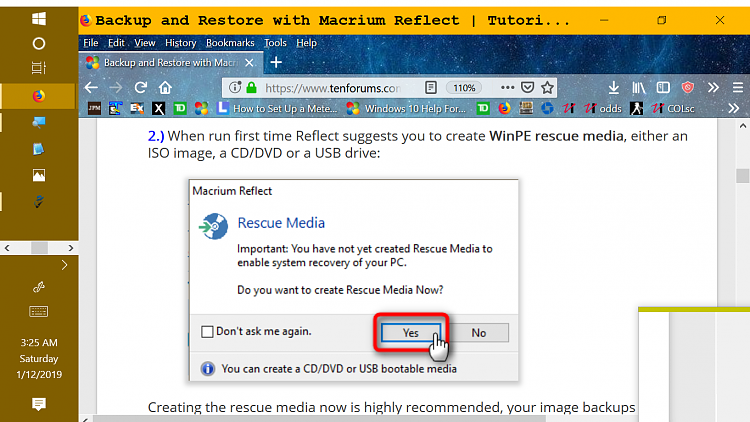Open 'How to Set Up a Mete...' bookmark
Image resolution: width=750 pixels, height=422 pixels.
tap(277, 109)
